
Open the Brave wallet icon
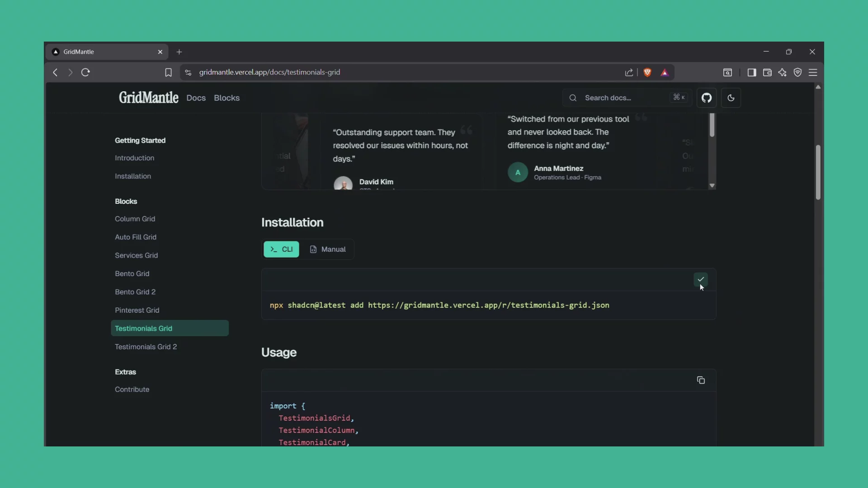tap(767, 72)
